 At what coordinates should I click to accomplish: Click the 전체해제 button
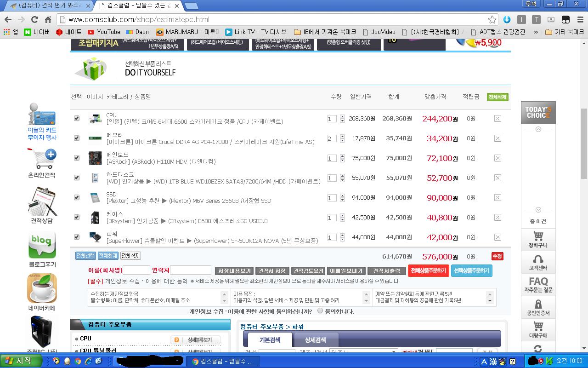108,256
